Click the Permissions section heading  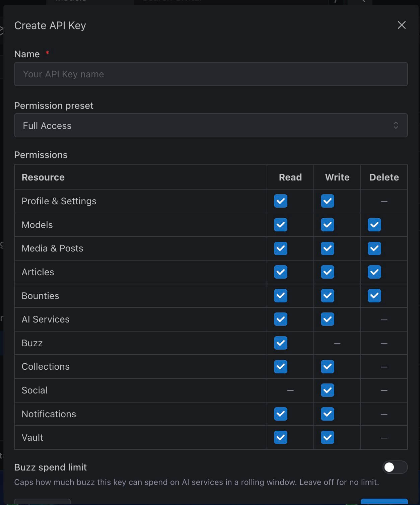pos(41,155)
